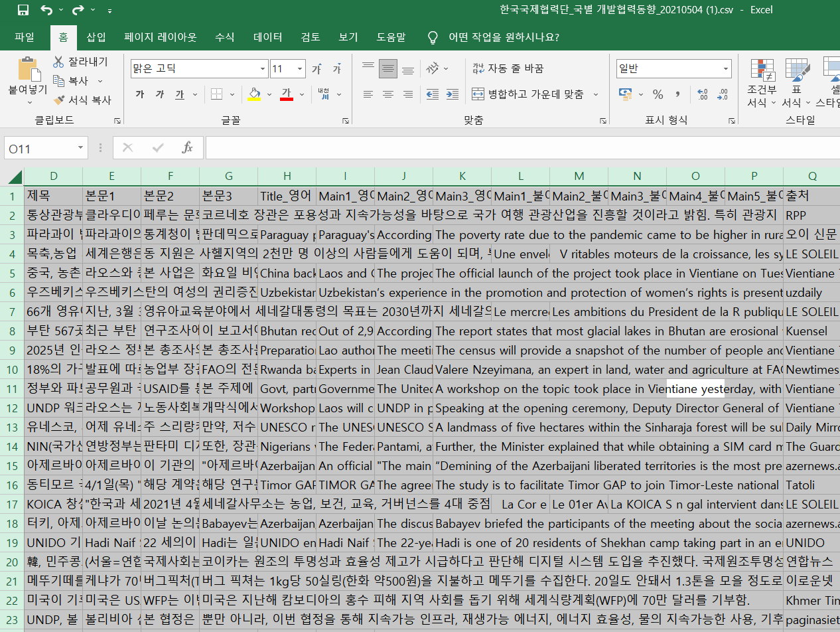Click the increase font size icon
Image resolution: width=840 pixels, height=632 pixels.
pos(317,69)
